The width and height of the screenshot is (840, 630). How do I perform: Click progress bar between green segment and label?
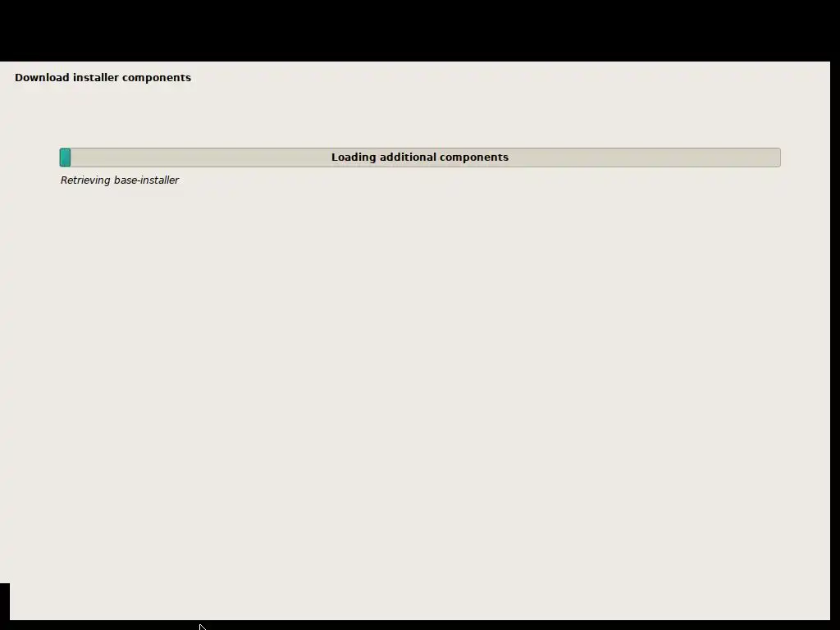point(201,157)
